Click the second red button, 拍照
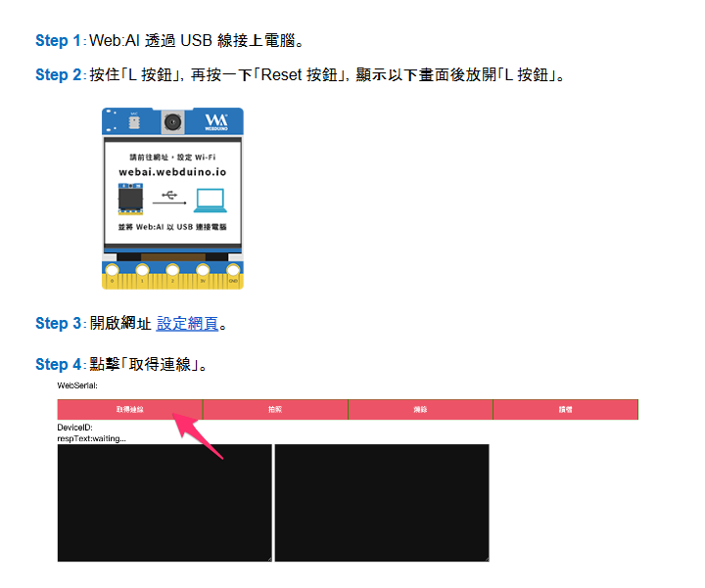Image resolution: width=705 pixels, height=588 pixels. 275,410
